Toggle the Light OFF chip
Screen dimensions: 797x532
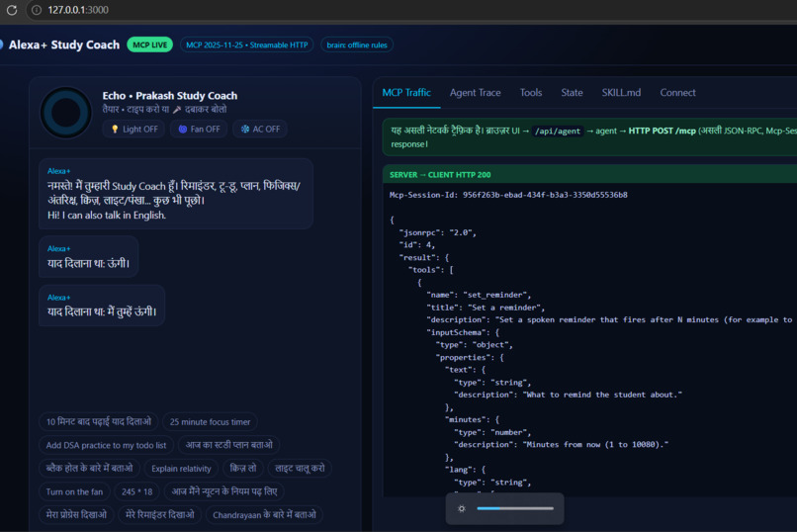pyautogui.click(x=134, y=130)
